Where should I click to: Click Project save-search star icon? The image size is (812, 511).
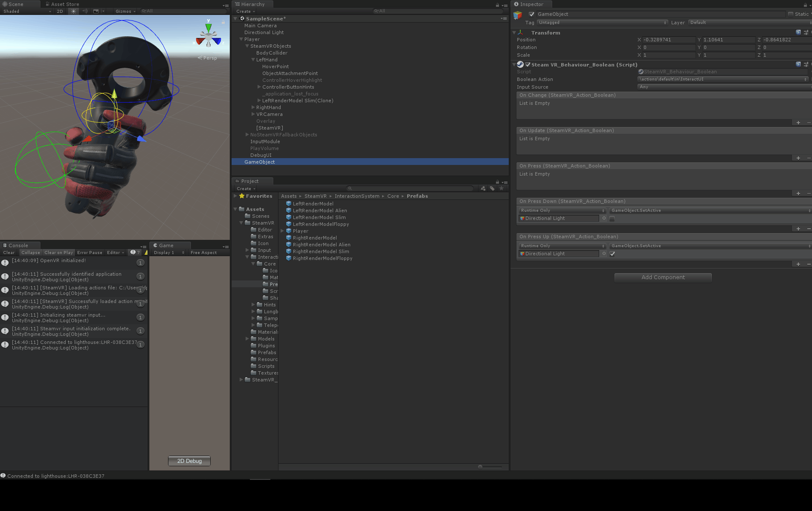click(502, 188)
